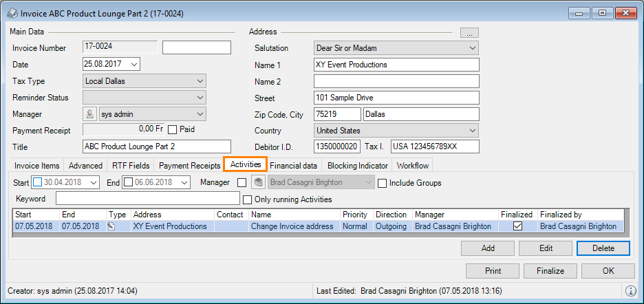Expand the Country dropdown
Screen dimensions: 644x304
click(x=471, y=131)
